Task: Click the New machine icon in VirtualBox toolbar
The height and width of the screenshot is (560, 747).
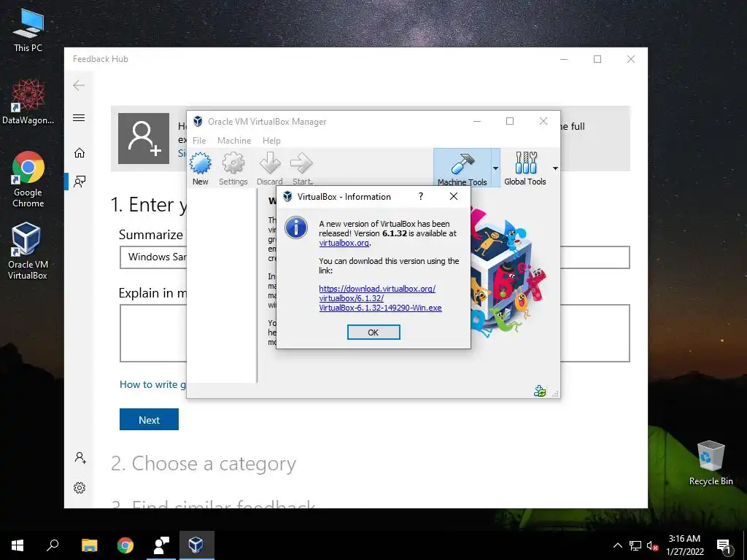Action: click(201, 168)
